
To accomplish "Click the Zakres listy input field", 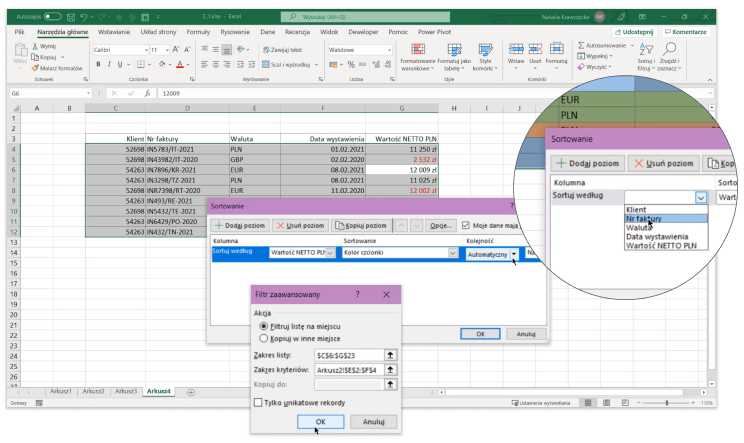I will tap(349, 355).
